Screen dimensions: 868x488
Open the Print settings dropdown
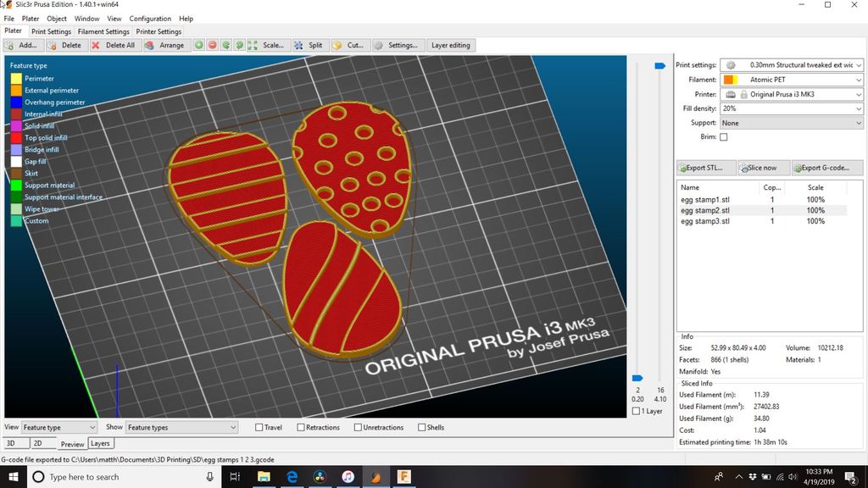[x=791, y=64]
